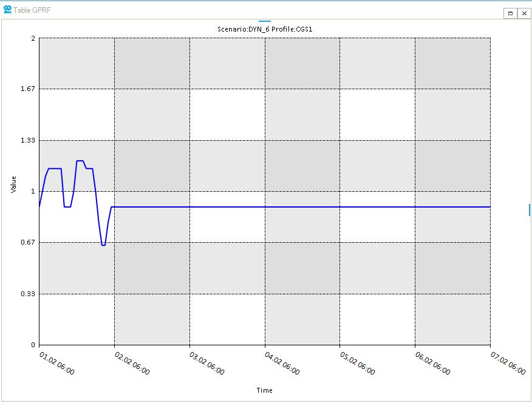532x403 pixels.
Task: Click the Value axis label
Action: click(x=13, y=185)
